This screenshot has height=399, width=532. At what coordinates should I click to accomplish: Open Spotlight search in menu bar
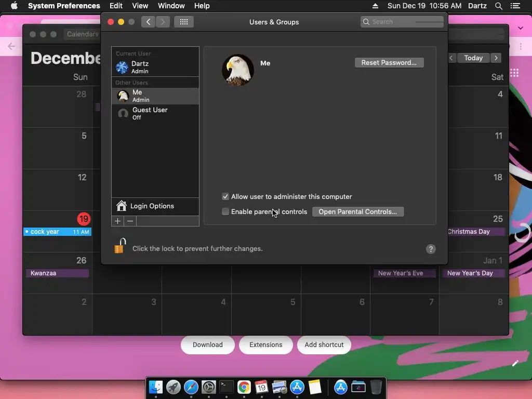click(498, 6)
